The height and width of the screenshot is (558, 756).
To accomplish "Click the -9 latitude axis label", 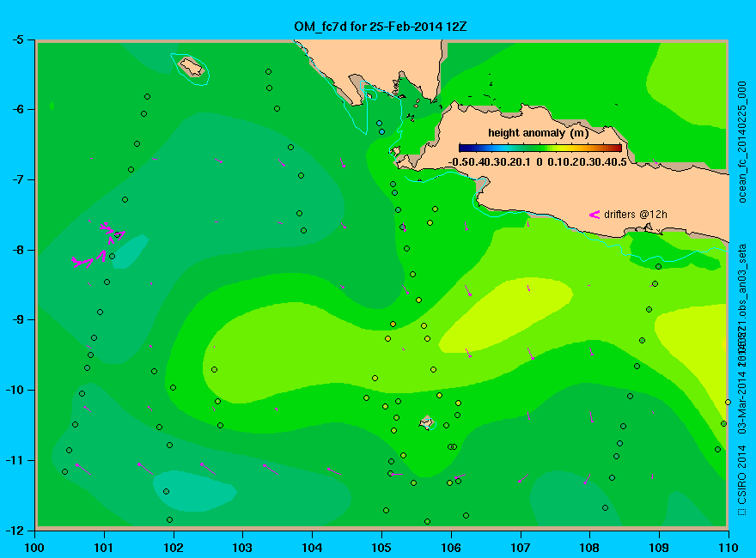I will [x=17, y=320].
